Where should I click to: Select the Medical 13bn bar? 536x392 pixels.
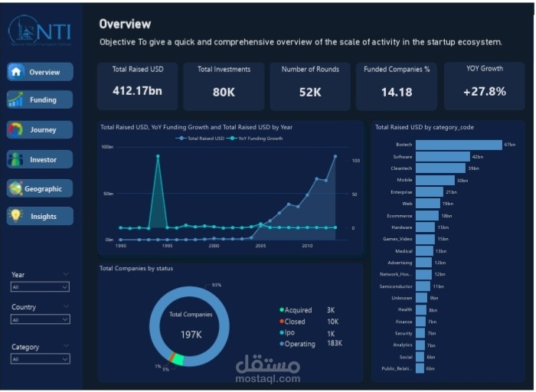point(424,251)
